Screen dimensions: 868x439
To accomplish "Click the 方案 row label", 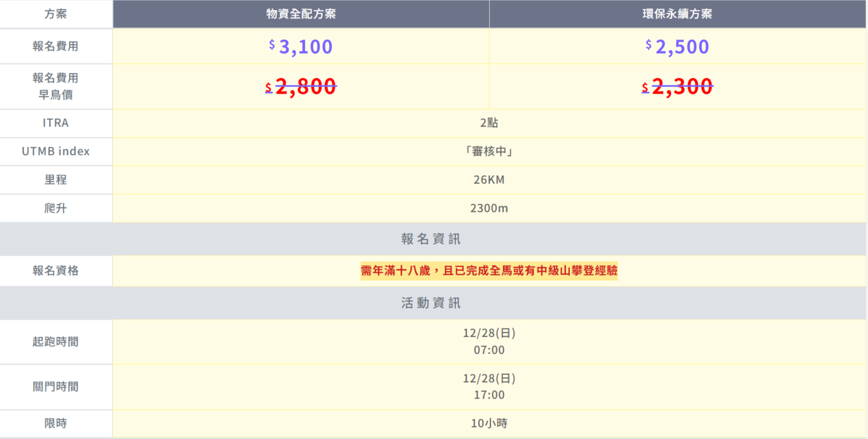I will [x=56, y=14].
